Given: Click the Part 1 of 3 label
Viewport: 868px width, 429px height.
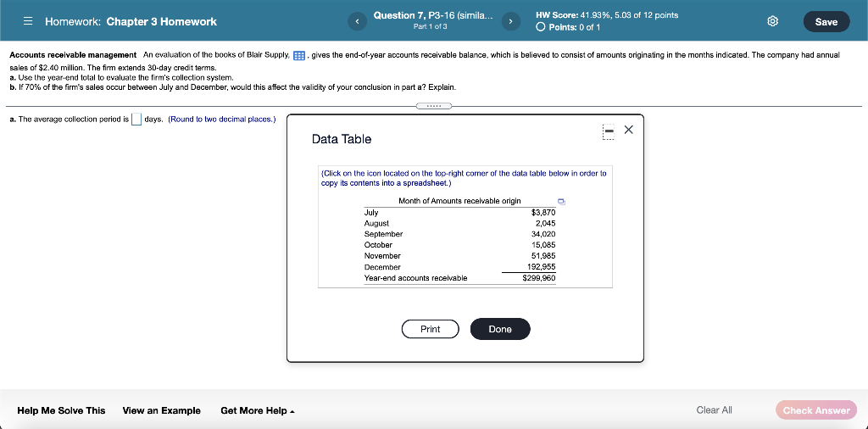Looking at the screenshot, I should coord(430,26).
